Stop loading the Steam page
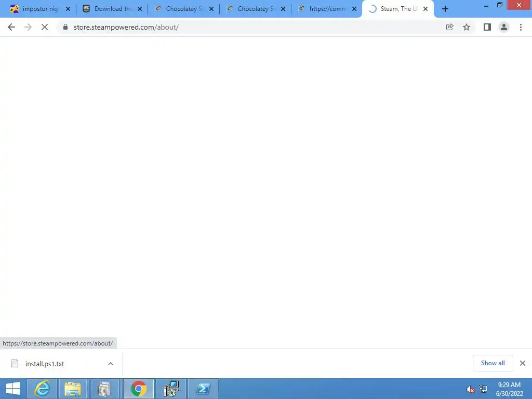 [x=45, y=27]
